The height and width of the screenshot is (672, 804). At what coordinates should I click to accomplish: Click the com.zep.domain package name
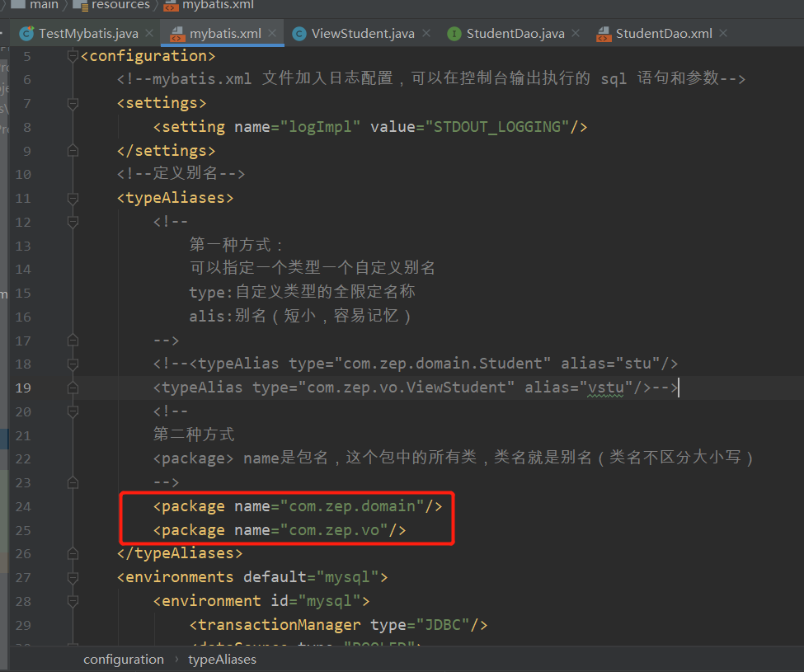pyautogui.click(x=352, y=506)
